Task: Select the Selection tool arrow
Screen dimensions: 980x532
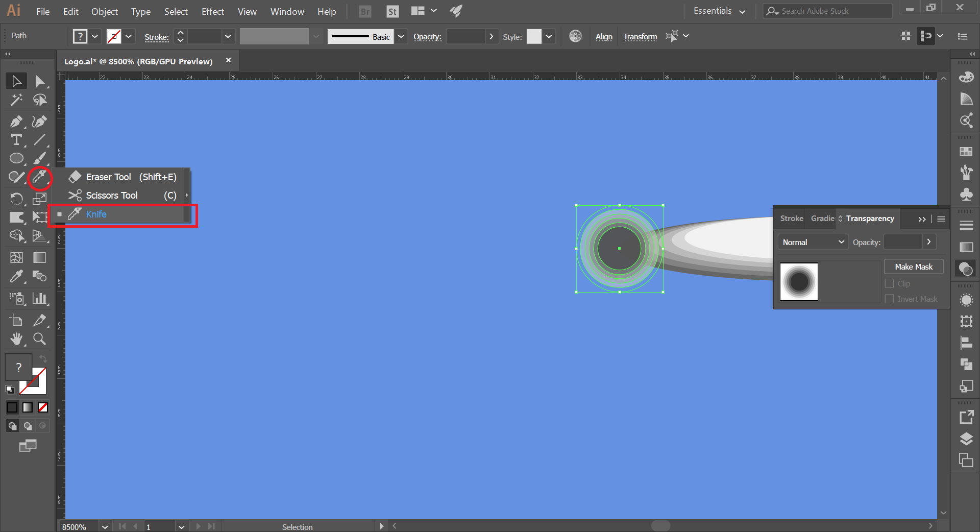Action: [16, 81]
